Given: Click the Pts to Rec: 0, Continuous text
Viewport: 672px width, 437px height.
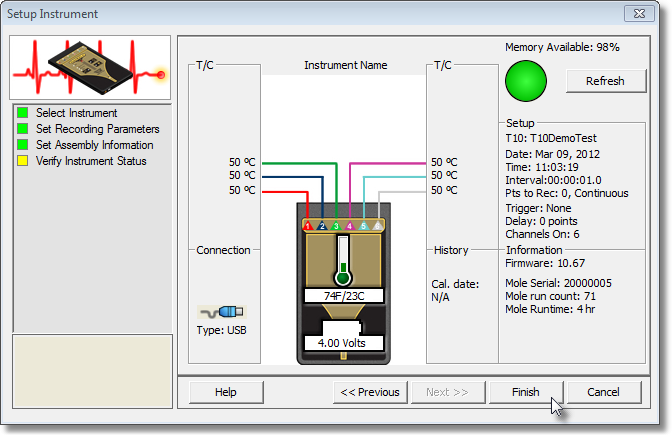Looking at the screenshot, I should [567, 193].
